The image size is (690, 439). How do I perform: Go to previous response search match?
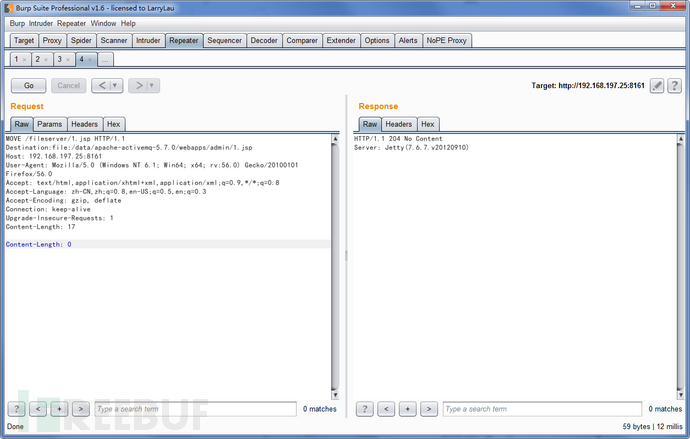tap(386, 409)
